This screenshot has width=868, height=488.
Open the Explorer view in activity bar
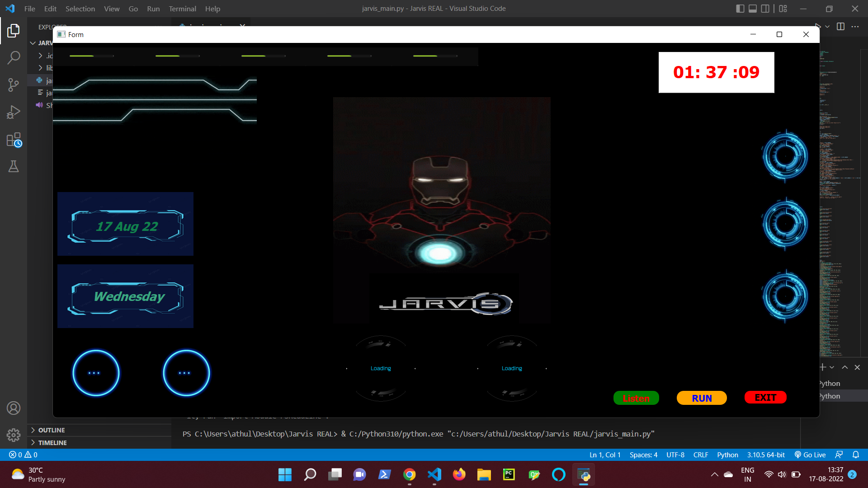pyautogui.click(x=14, y=31)
